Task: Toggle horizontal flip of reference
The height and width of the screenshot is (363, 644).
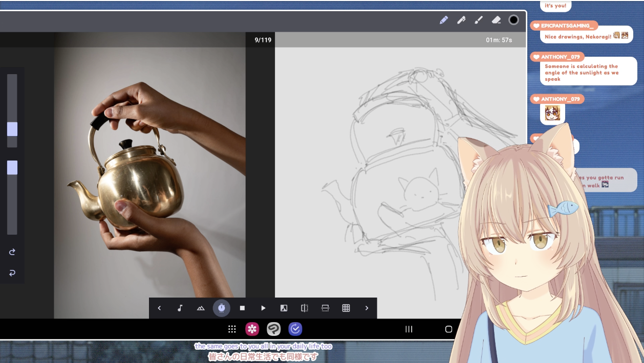Action: click(305, 308)
